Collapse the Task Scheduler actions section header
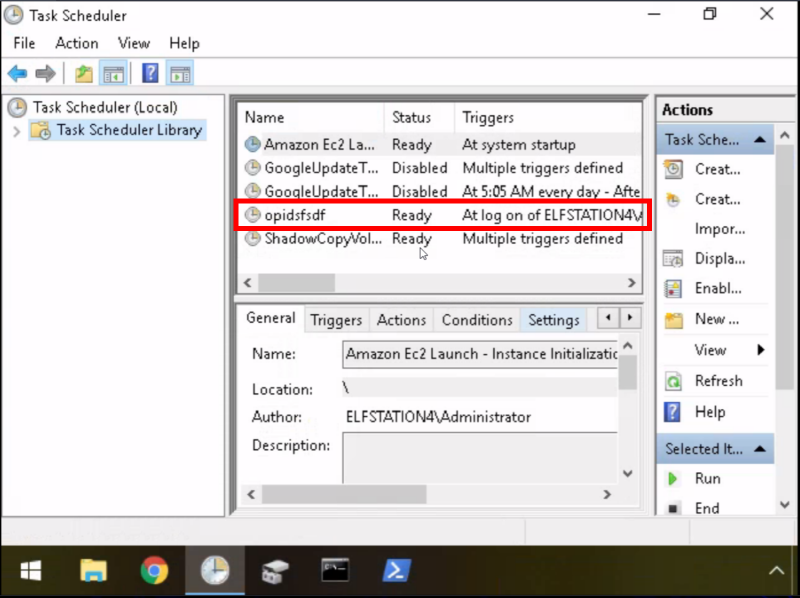The height and width of the screenshot is (598, 800). click(760, 140)
